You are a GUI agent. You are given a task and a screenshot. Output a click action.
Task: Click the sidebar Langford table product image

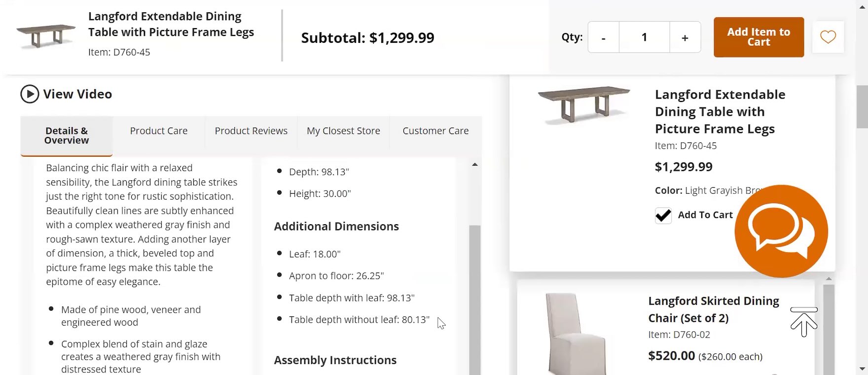tap(584, 104)
